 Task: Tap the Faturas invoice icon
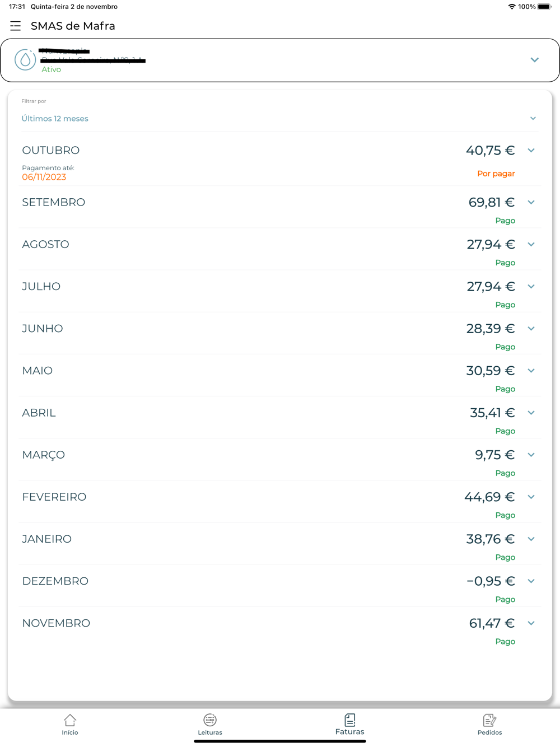[x=350, y=719]
